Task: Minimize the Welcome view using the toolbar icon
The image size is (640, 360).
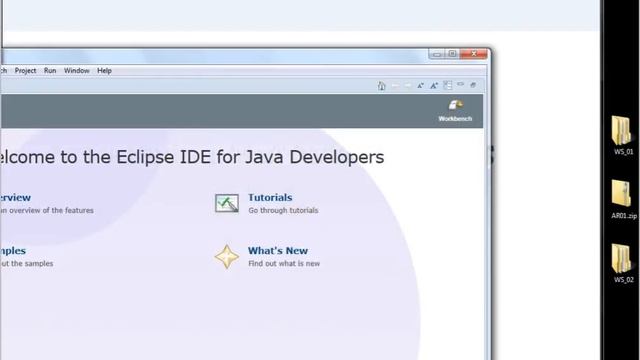Action: (460, 84)
